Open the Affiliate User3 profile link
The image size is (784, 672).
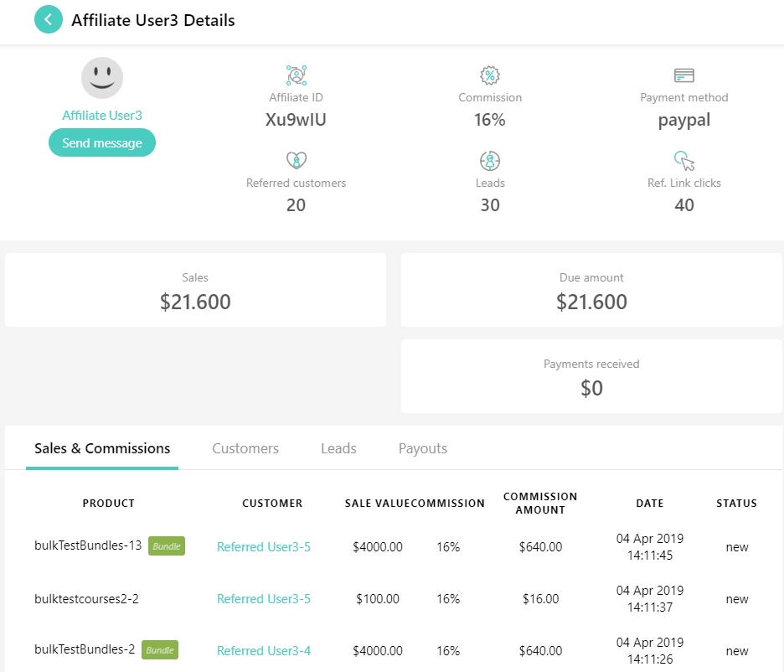(102, 116)
